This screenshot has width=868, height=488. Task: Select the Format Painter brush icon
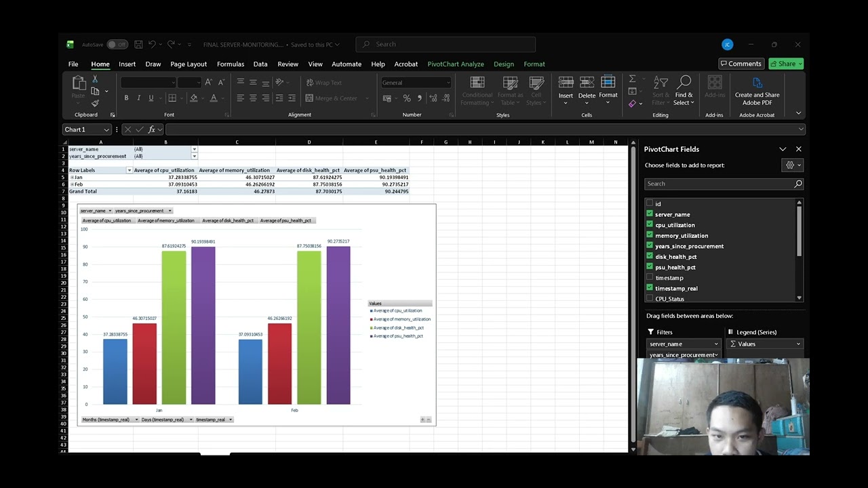95,103
